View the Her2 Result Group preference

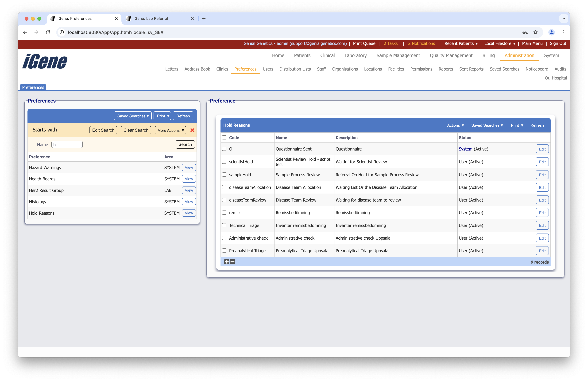pos(189,190)
